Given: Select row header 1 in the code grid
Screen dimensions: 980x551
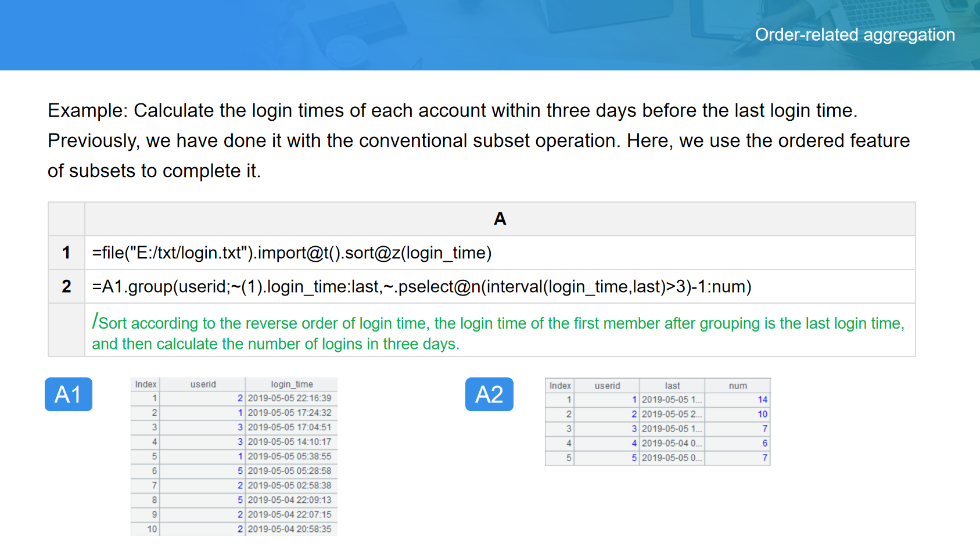Looking at the screenshot, I should [x=66, y=253].
